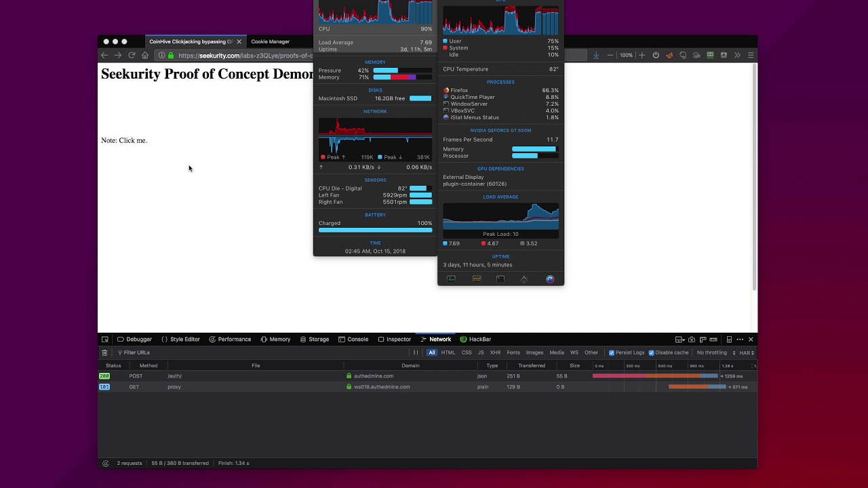Toggle responsive design mode icon in DevTools
Viewport: 868px width, 488px height.
(729, 339)
